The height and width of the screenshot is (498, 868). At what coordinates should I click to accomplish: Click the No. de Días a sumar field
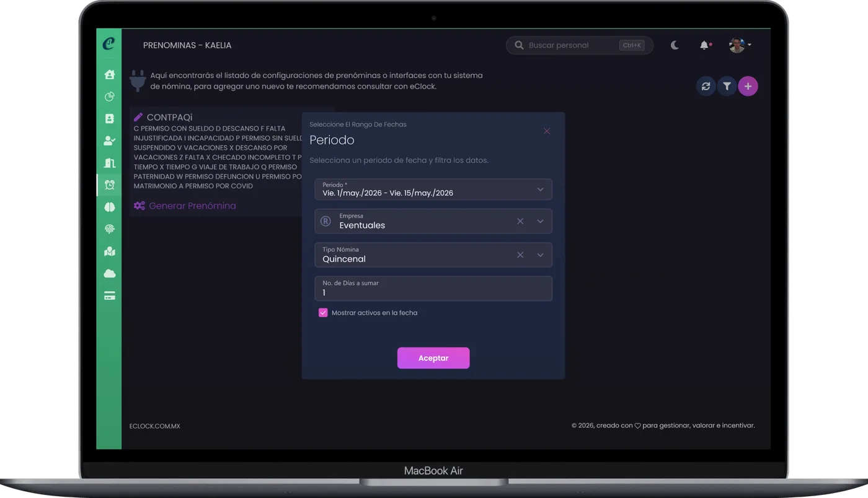click(433, 289)
